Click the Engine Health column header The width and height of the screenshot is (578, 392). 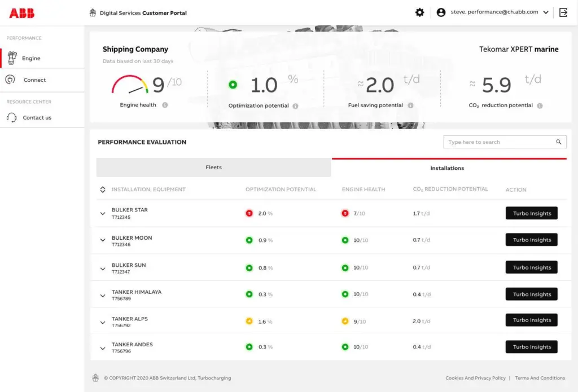(364, 190)
